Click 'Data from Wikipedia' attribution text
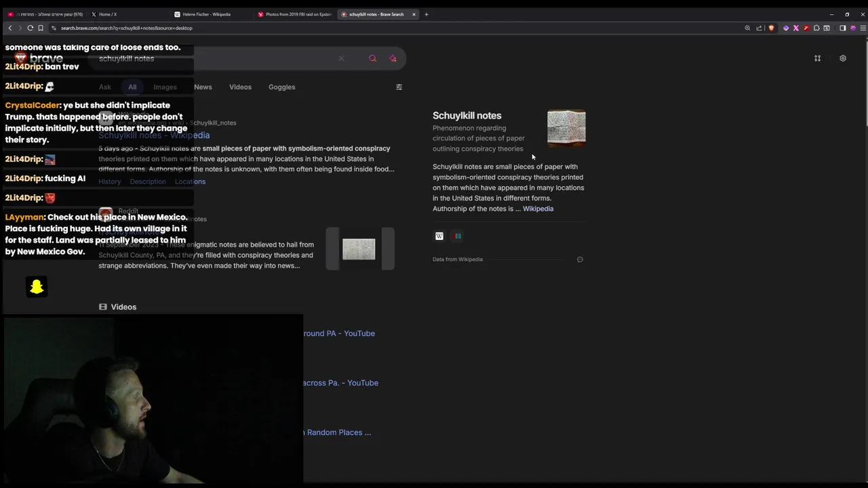The width and height of the screenshot is (868, 488). point(458,259)
